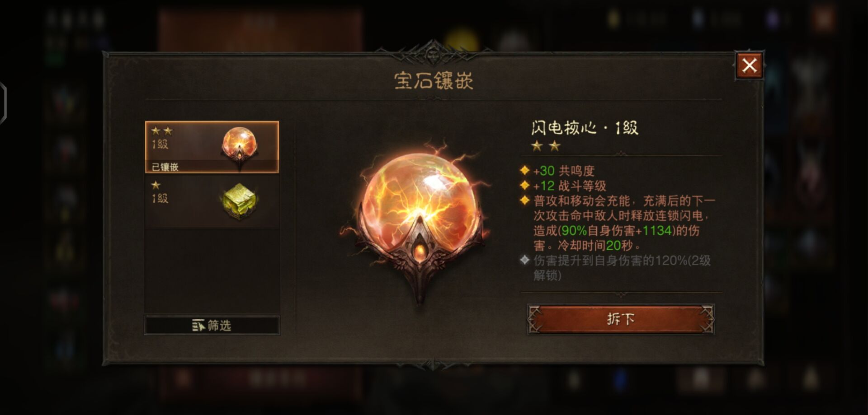Screen dimensions: 868x415
Task: Click the 拆下 button to remove gem
Action: (621, 319)
